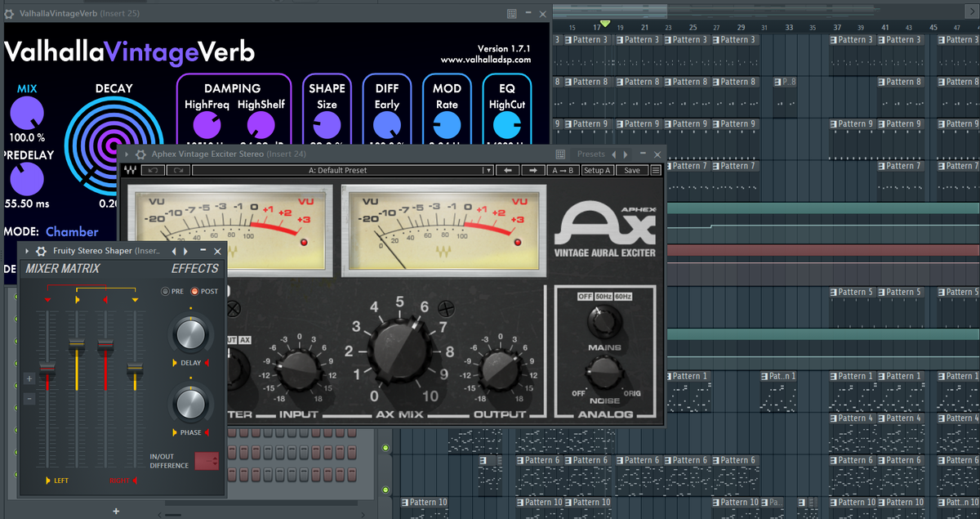
Task: Click playlist timeline position marker near bar 17
Action: (605, 24)
